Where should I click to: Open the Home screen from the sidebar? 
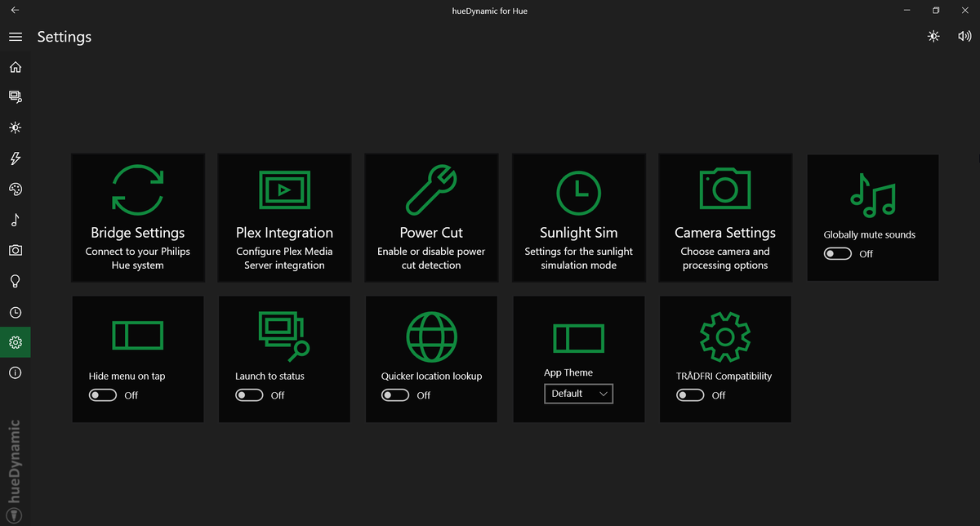pos(15,67)
